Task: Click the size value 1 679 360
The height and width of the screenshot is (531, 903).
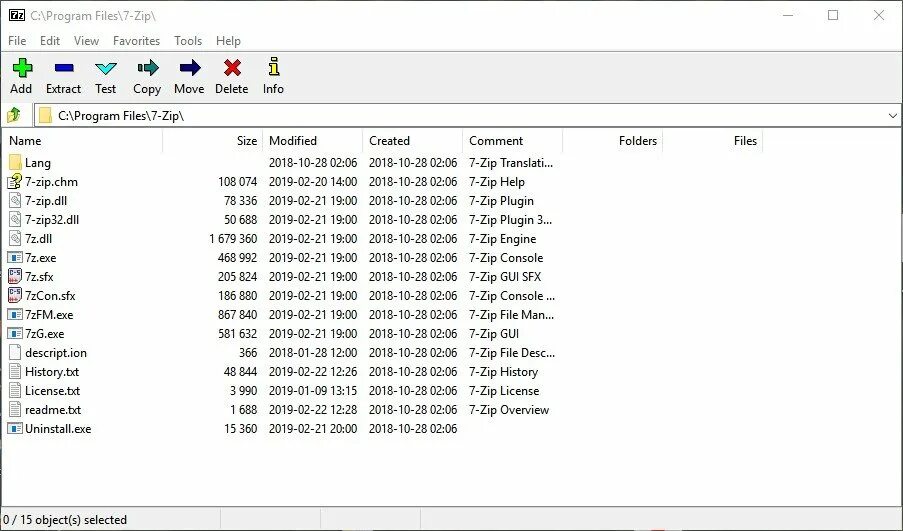Action: [x=233, y=239]
